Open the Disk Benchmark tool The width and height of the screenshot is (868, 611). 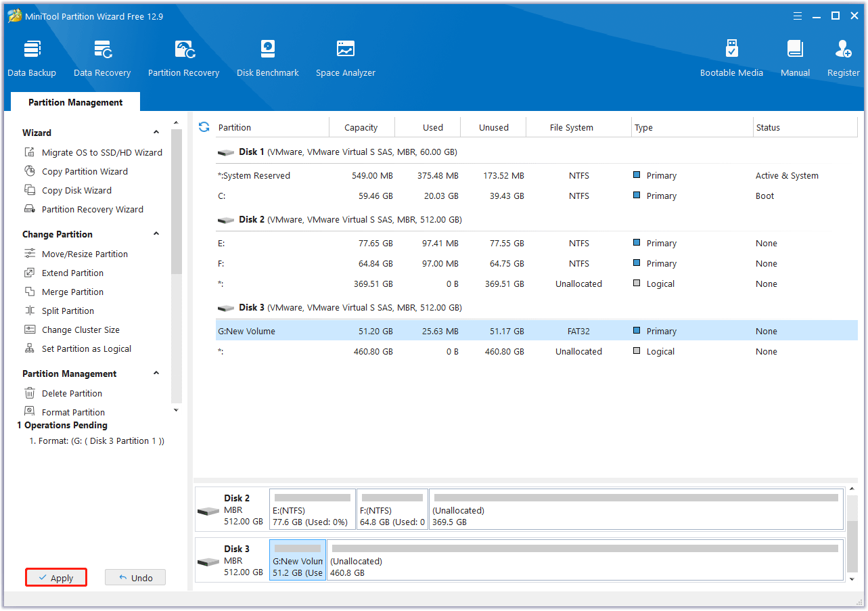click(268, 58)
